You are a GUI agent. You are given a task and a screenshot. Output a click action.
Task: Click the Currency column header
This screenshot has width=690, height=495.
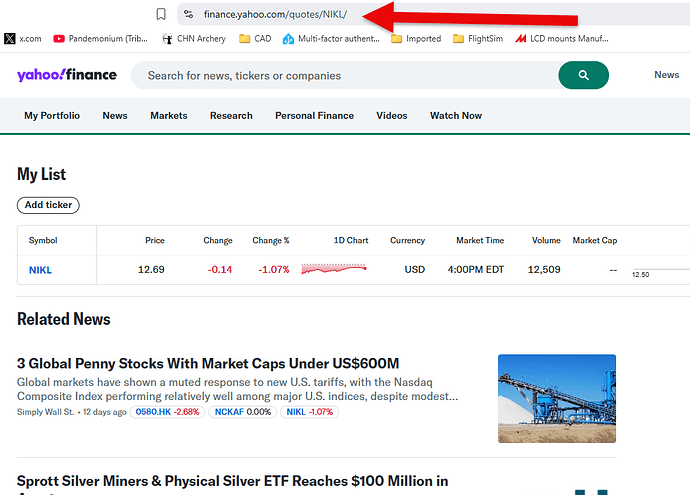point(407,240)
